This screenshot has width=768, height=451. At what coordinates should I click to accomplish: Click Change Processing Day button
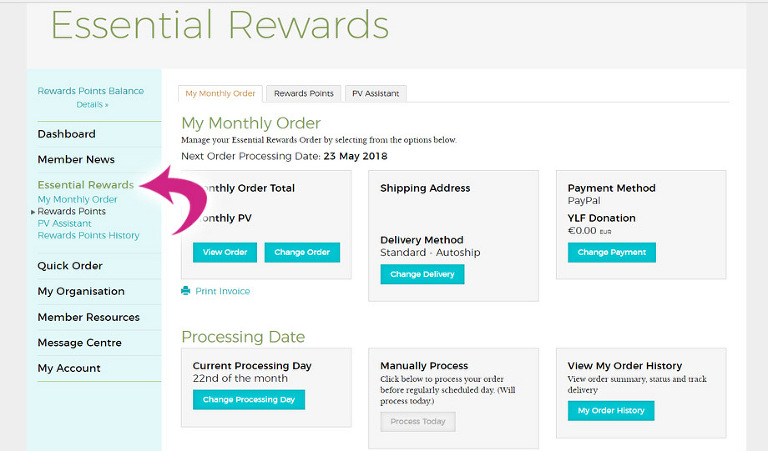pos(249,399)
